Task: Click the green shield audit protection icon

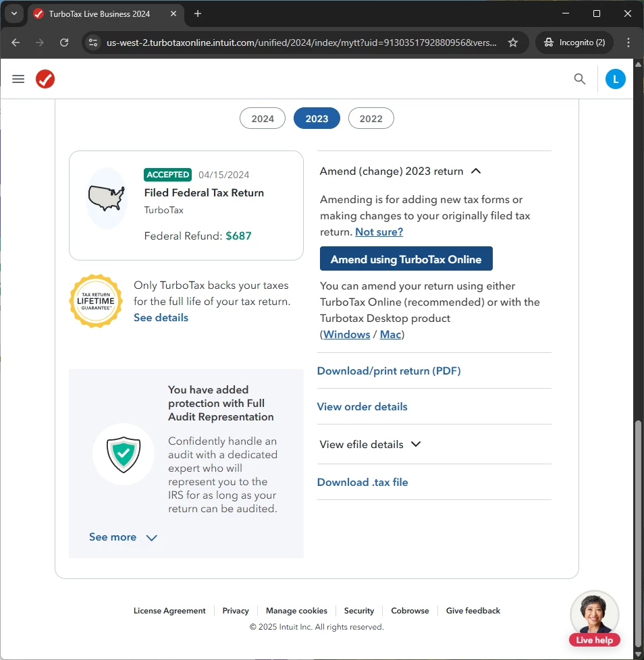Action: point(124,454)
